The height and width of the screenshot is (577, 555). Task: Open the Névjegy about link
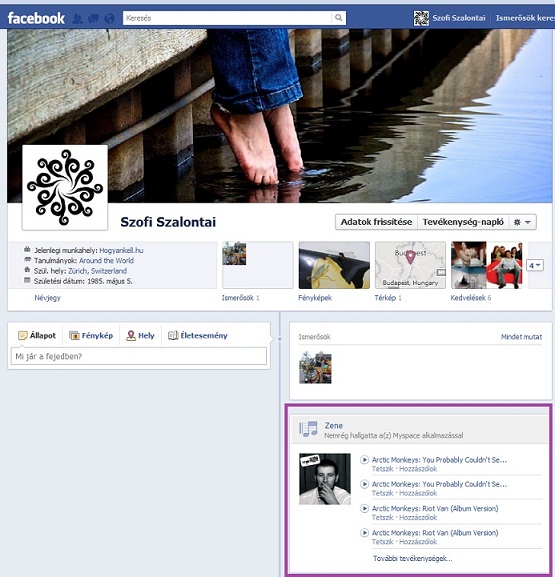pos(47,298)
